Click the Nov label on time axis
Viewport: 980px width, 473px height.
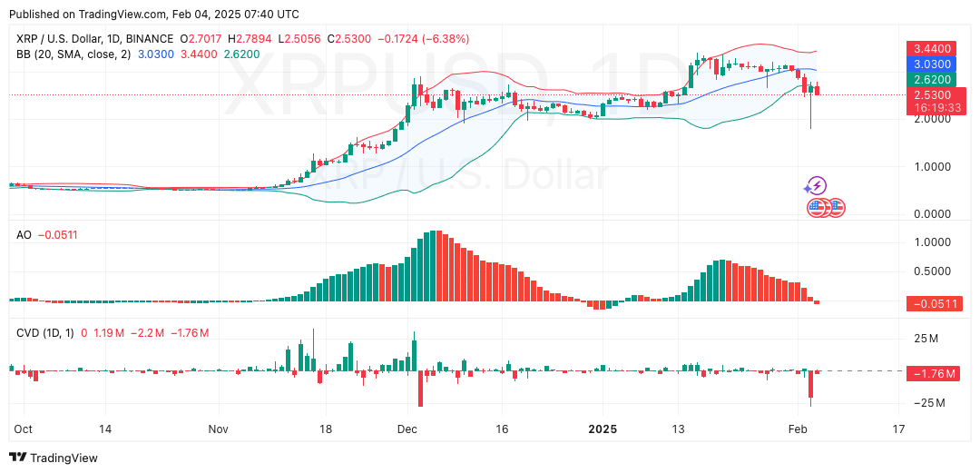[x=219, y=429]
